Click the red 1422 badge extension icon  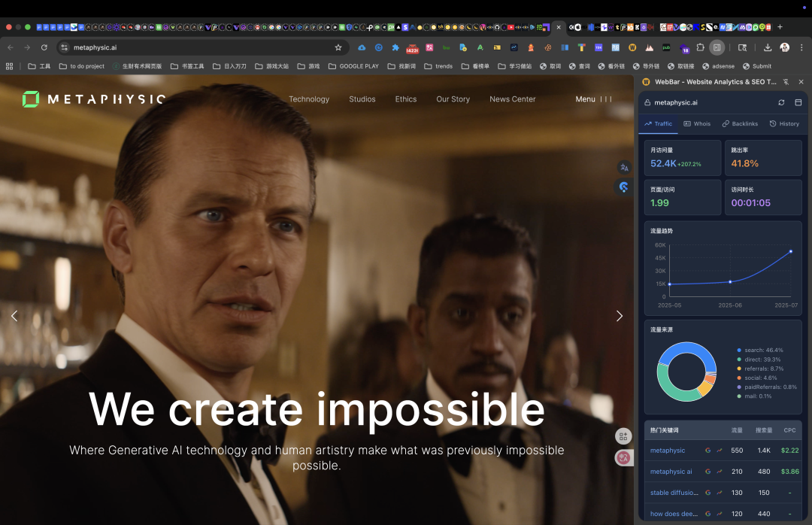click(412, 49)
